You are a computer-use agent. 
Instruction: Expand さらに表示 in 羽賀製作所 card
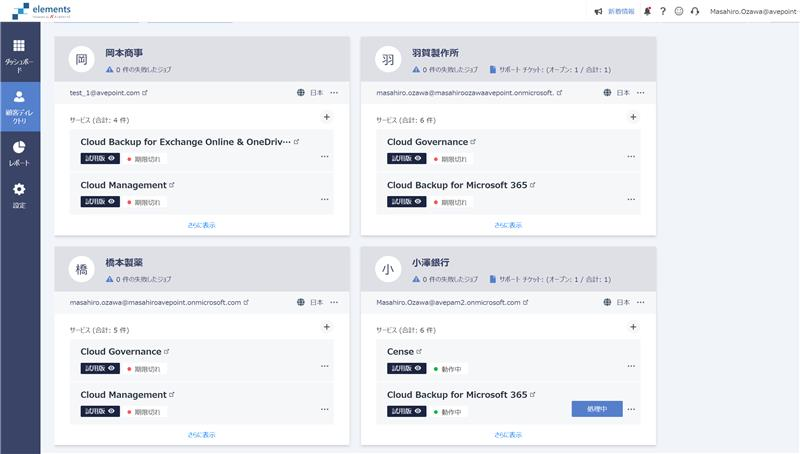click(508, 225)
